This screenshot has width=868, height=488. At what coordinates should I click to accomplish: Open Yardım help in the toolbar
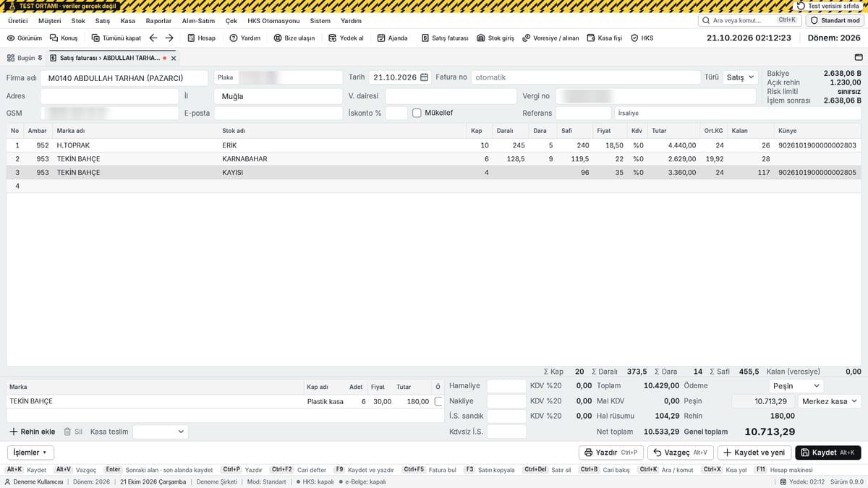[244, 38]
